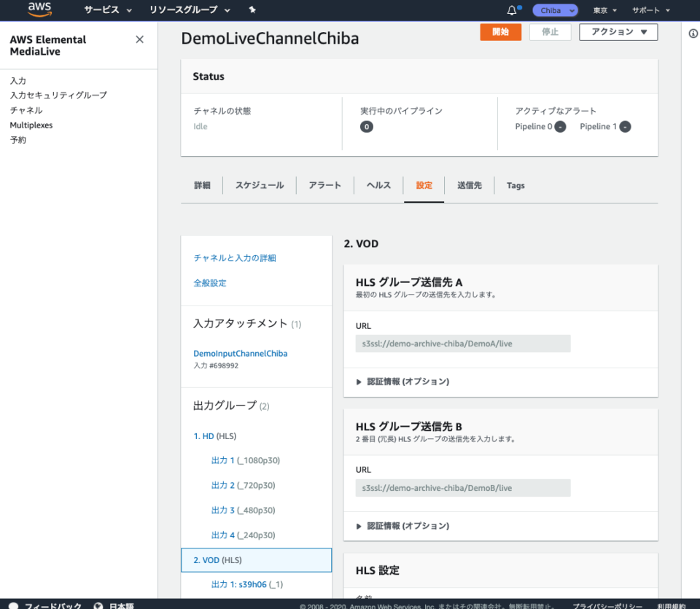The height and width of the screenshot is (609, 700).
Task: Click the 停止 button
Action: 550,32
